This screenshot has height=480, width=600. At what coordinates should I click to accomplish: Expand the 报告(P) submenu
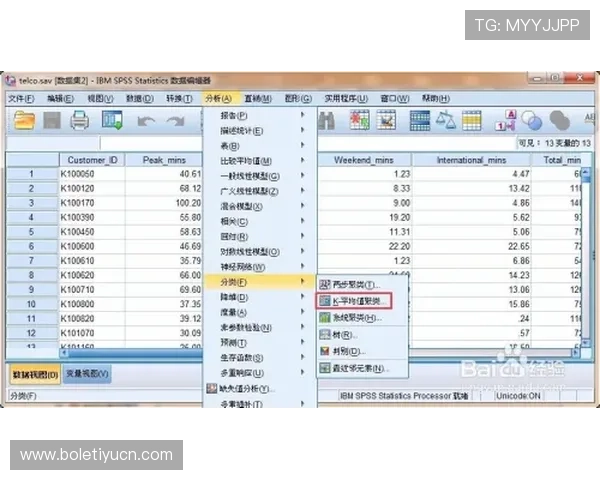pyautogui.click(x=260, y=115)
